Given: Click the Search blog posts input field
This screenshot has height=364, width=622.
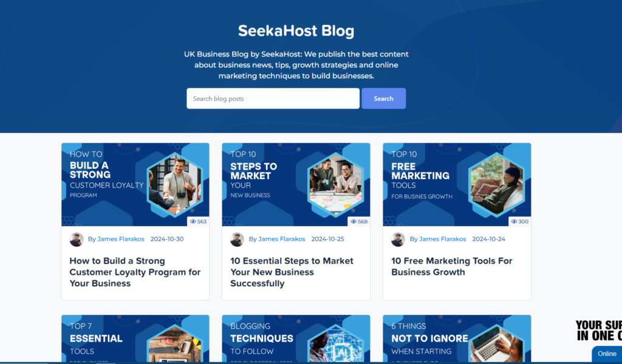Looking at the screenshot, I should pyautogui.click(x=273, y=99).
